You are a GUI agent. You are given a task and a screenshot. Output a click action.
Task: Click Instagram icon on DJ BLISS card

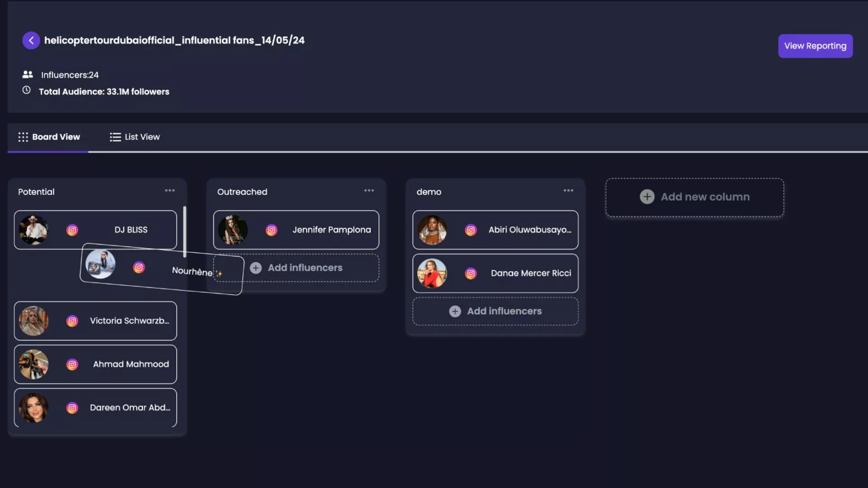click(72, 230)
